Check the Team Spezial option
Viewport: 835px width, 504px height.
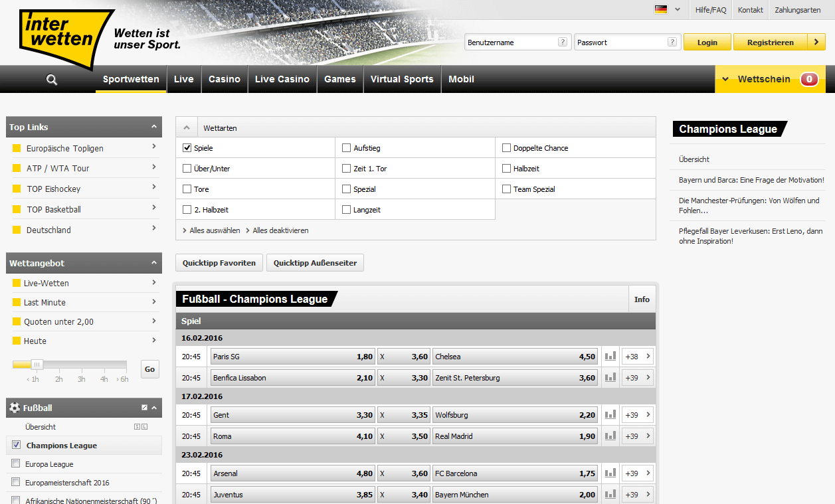pyautogui.click(x=506, y=189)
